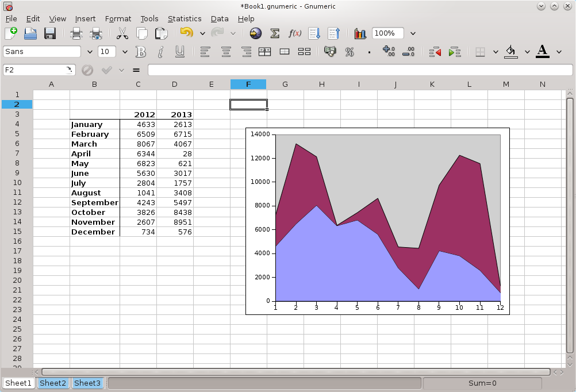Open zoom level dropdown
Screen dimensions: 576x392
pyautogui.click(x=413, y=33)
